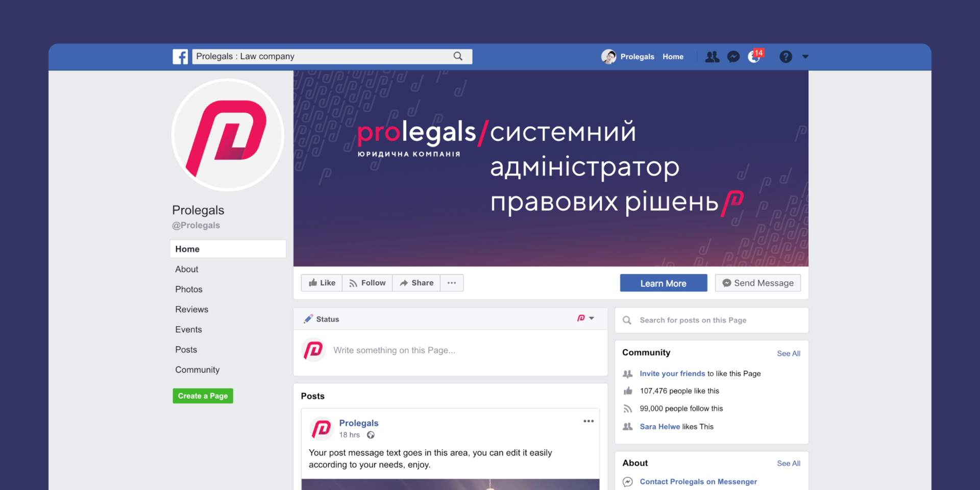
Task: Open the friend requests icon
Action: pyautogui.click(x=712, y=57)
